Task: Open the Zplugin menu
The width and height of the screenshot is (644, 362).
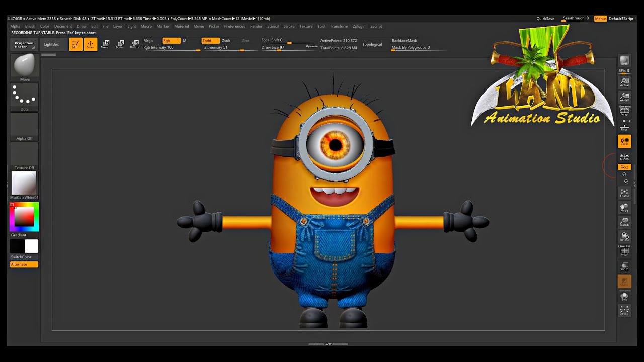Action: [359, 26]
